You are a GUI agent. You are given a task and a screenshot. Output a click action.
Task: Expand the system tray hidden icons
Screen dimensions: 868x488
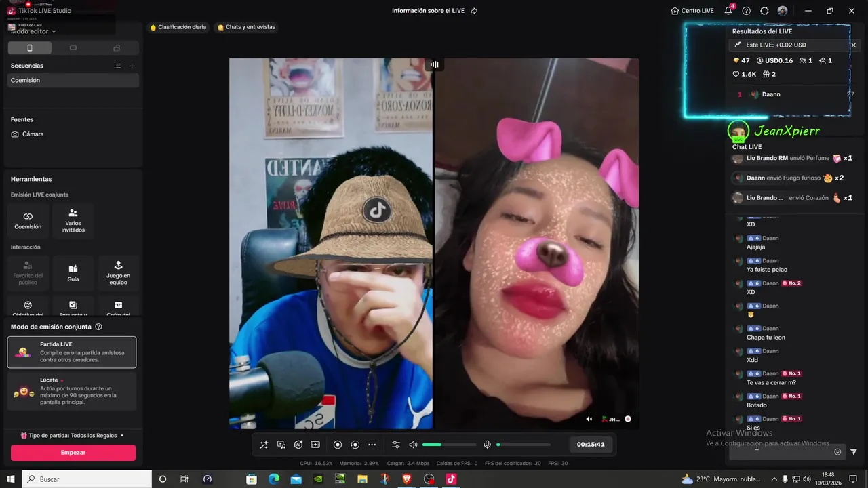pyautogui.click(x=774, y=479)
